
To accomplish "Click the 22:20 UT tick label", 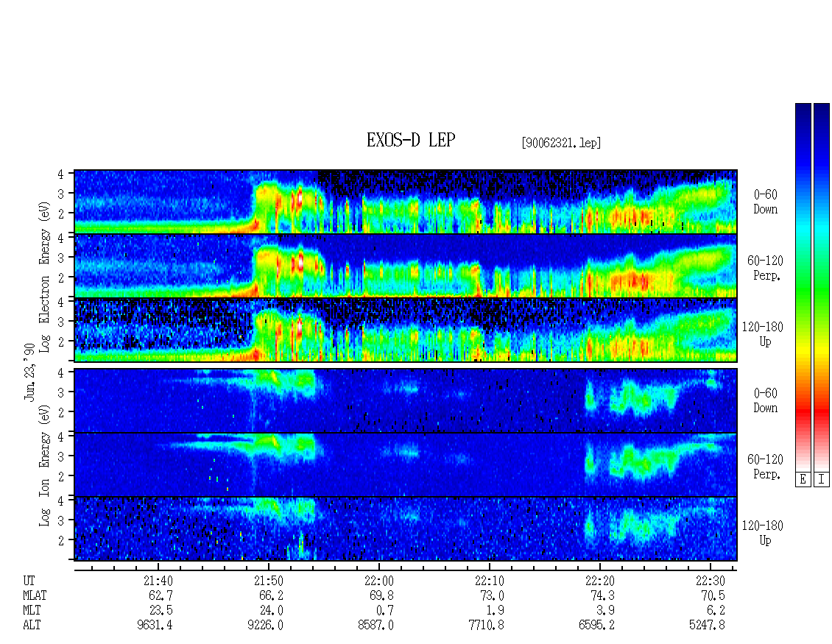I will click(x=599, y=581).
